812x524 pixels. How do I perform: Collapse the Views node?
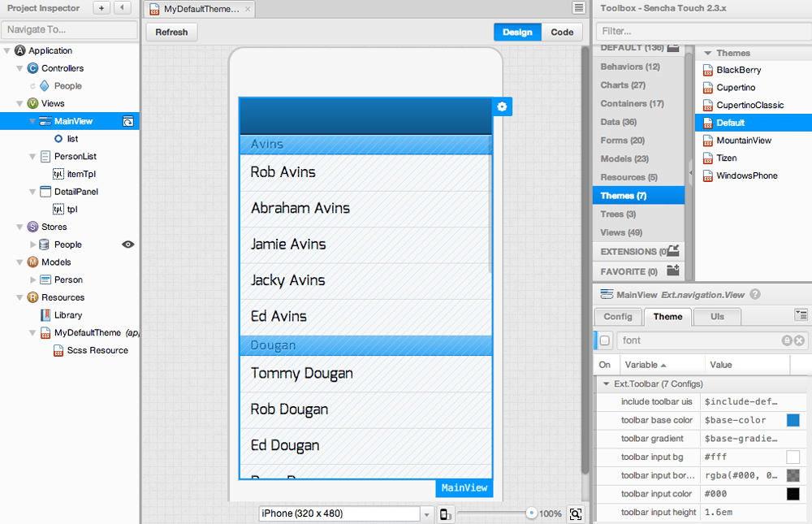(19, 104)
